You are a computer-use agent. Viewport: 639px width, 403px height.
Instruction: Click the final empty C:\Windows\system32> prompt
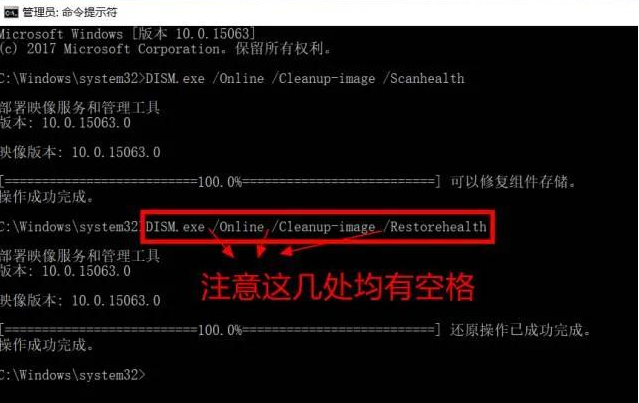[73, 375]
